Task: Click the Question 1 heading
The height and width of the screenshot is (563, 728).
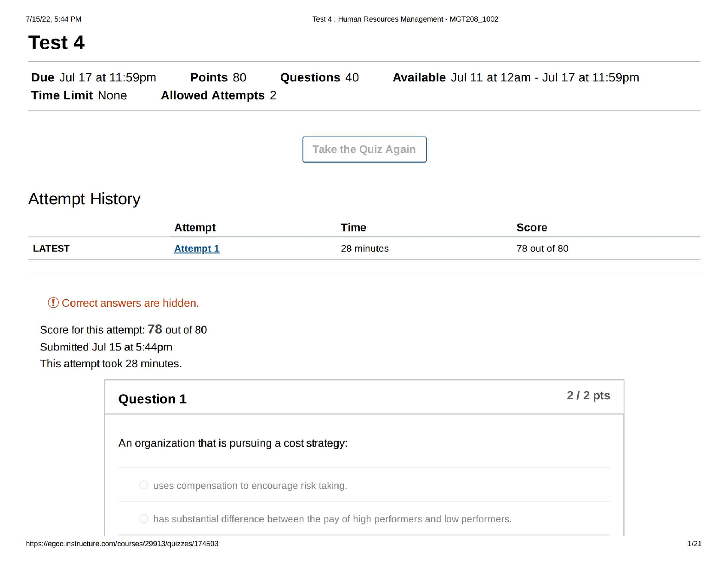Action: tap(152, 399)
